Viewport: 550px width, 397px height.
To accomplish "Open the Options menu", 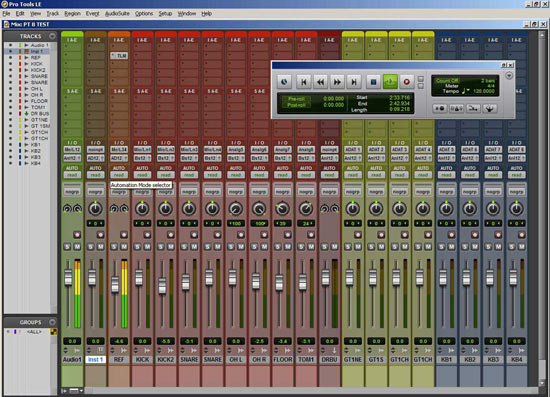I will pyautogui.click(x=144, y=13).
